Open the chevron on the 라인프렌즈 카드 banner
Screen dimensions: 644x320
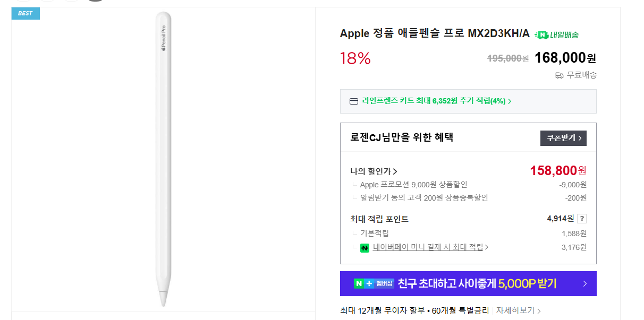point(511,101)
